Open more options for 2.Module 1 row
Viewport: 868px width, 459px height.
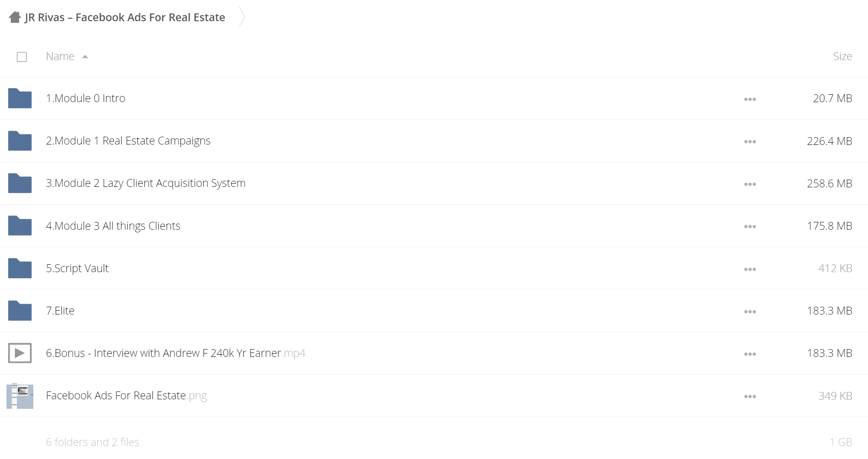750,141
